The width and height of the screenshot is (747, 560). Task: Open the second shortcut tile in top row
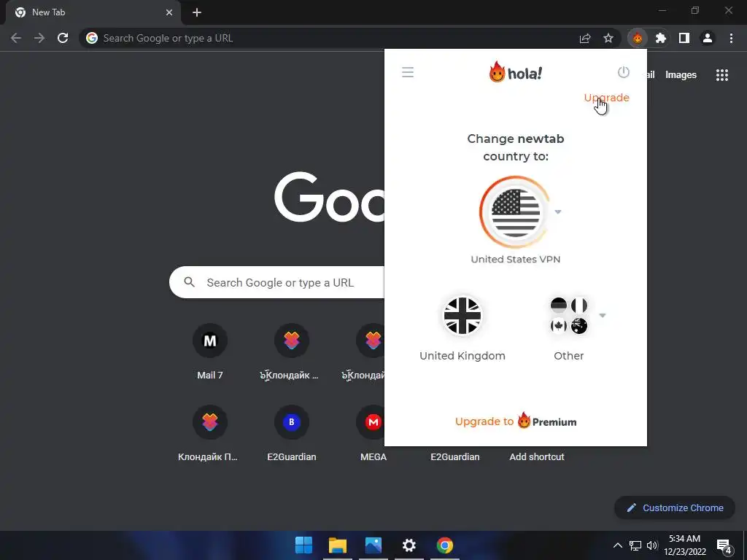click(292, 352)
